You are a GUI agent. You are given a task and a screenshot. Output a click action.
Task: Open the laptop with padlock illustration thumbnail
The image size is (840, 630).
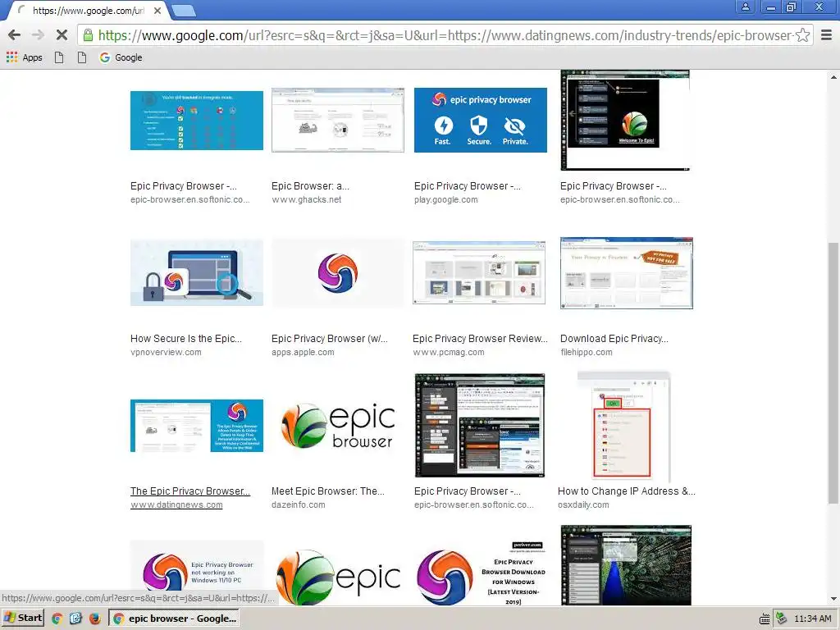pyautogui.click(x=197, y=272)
